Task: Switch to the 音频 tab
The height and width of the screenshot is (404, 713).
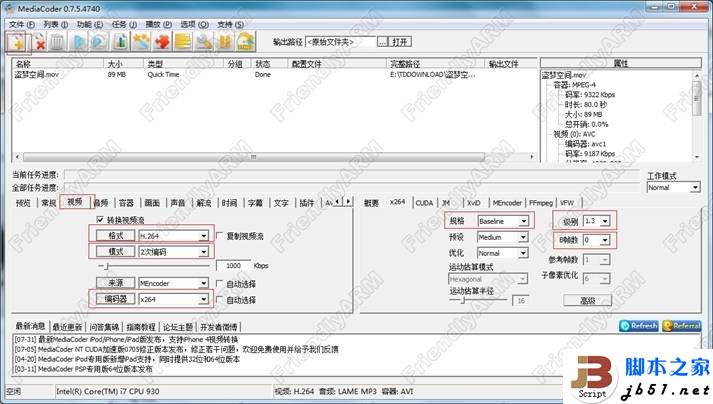Action: point(101,203)
